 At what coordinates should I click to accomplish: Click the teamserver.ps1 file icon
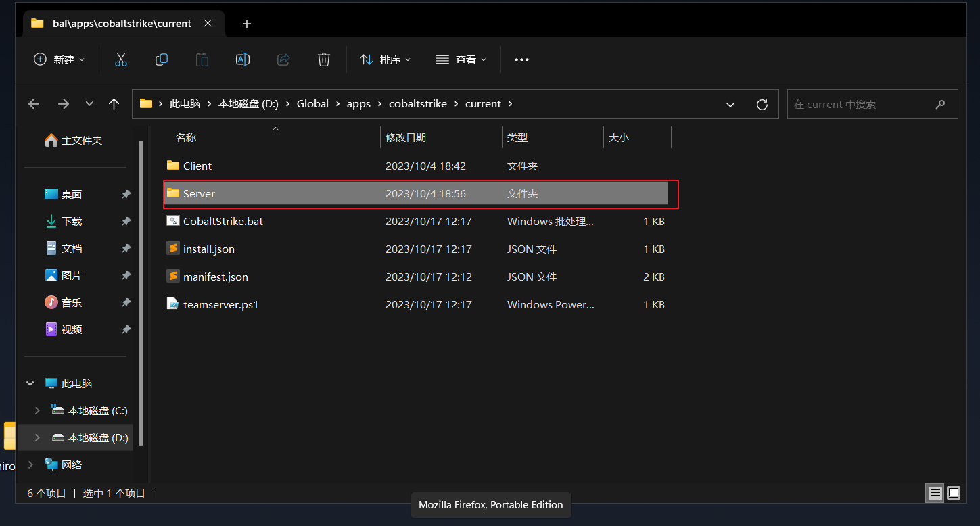coord(173,304)
